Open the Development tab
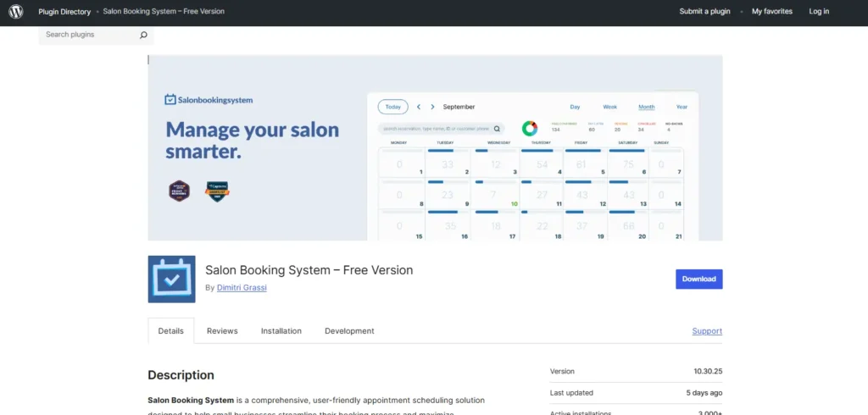868x415 pixels. click(349, 331)
